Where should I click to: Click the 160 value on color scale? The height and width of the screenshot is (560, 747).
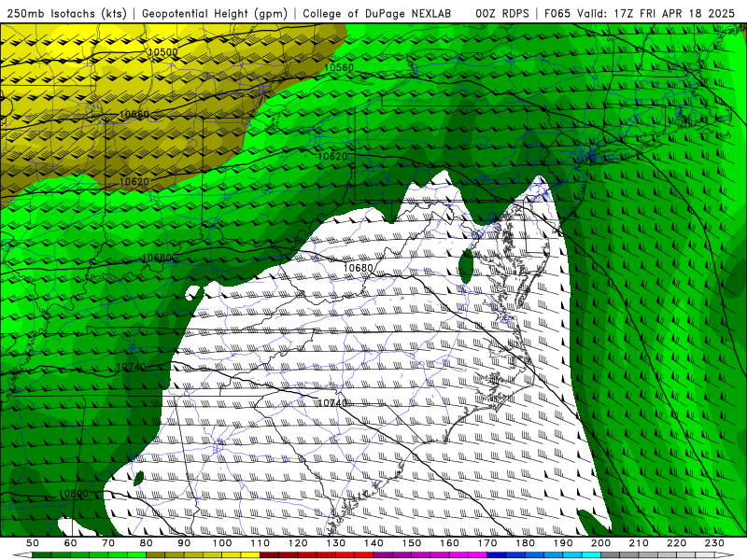click(x=449, y=543)
